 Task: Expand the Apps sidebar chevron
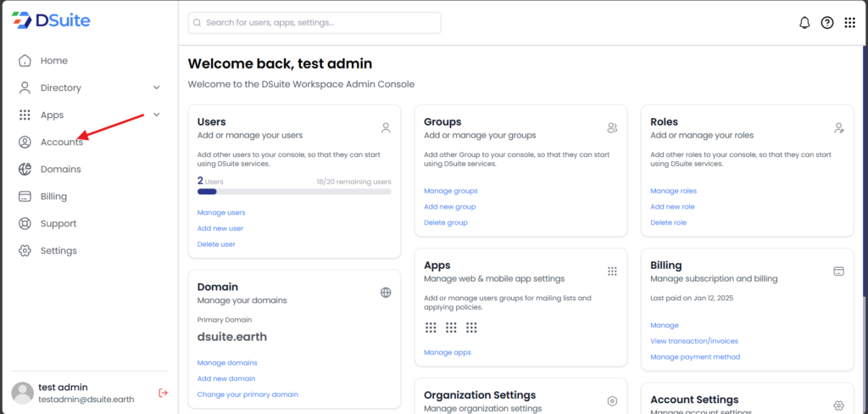pyautogui.click(x=156, y=115)
